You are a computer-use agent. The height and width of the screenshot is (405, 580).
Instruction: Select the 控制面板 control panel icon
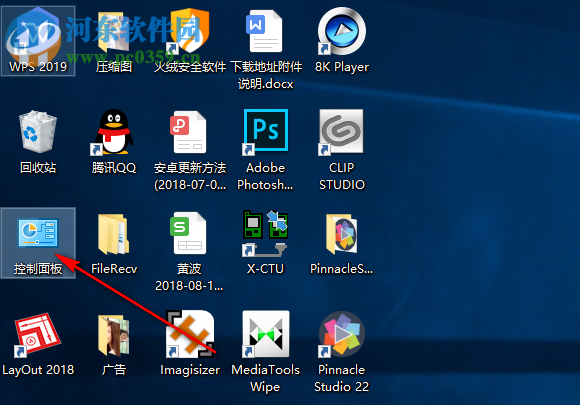click(38, 232)
